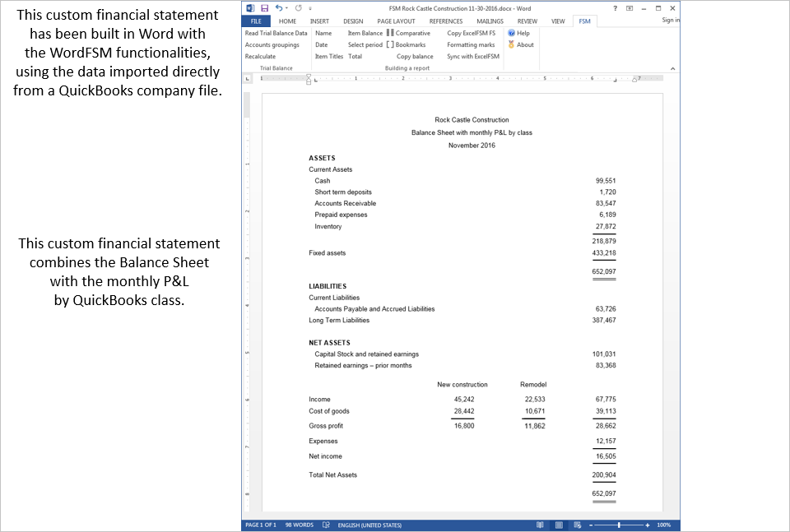Switch to the HOME tab
Screen dimensions: 790x532
coord(287,21)
